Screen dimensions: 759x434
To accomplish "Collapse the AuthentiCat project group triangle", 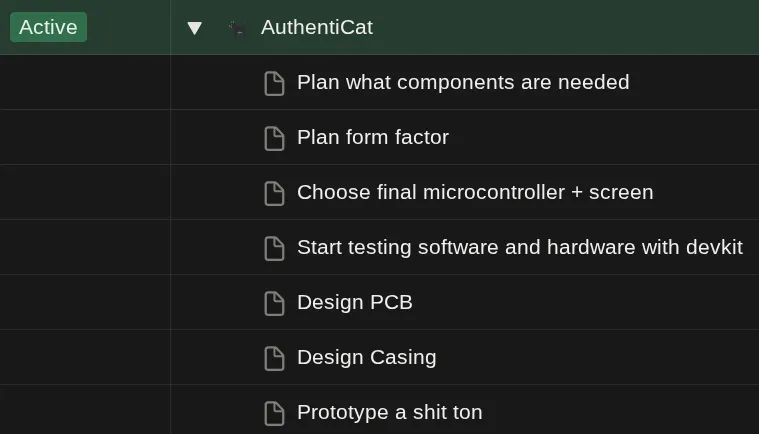I will (195, 28).
